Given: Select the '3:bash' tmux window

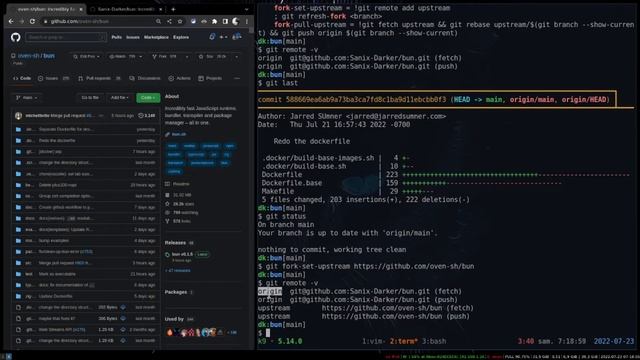Looking at the screenshot, I should click(434, 341).
